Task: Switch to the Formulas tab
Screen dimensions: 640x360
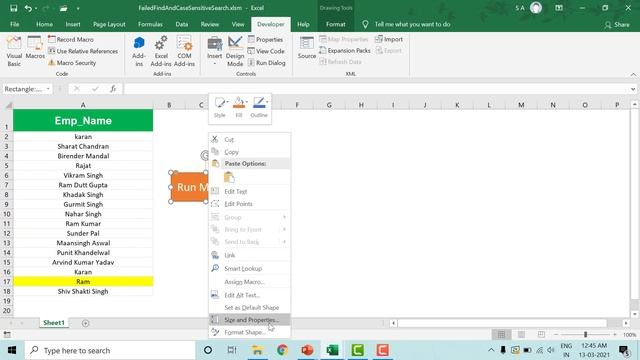Action: pos(150,24)
